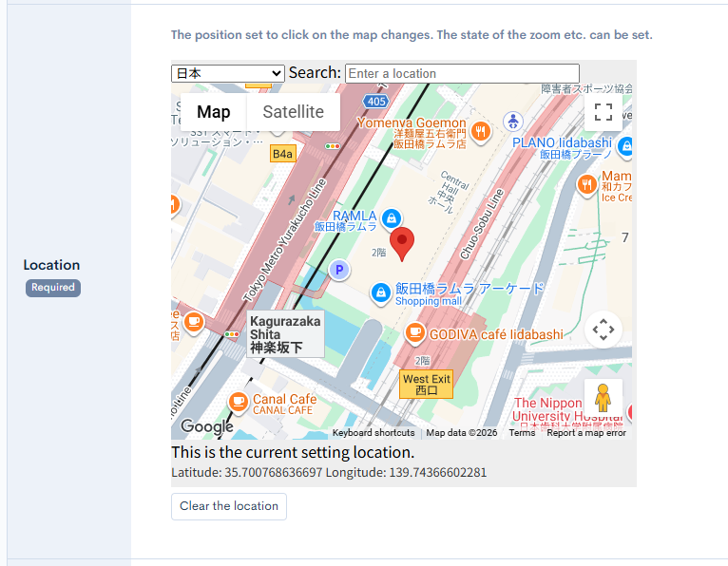Screen dimensions: 728x566
Task: Click the Tokyo Metro Yurakucho Line label
Action: (x=284, y=240)
